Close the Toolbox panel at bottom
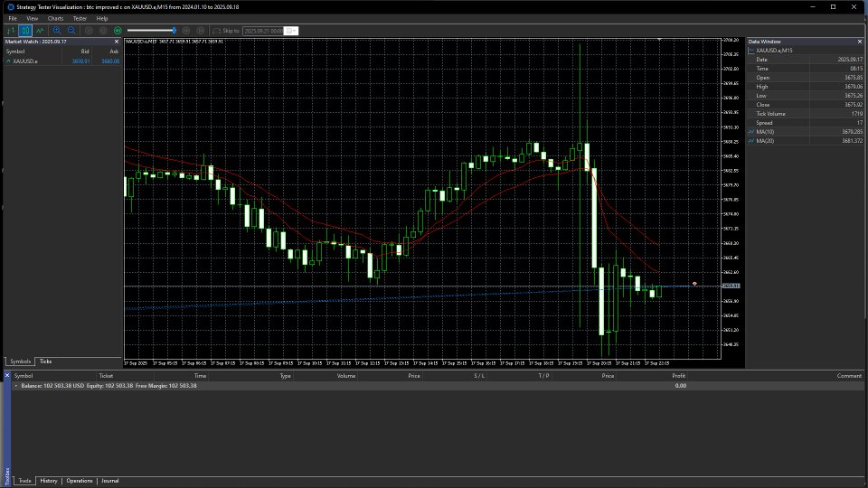The height and width of the screenshot is (488, 868). [7, 376]
